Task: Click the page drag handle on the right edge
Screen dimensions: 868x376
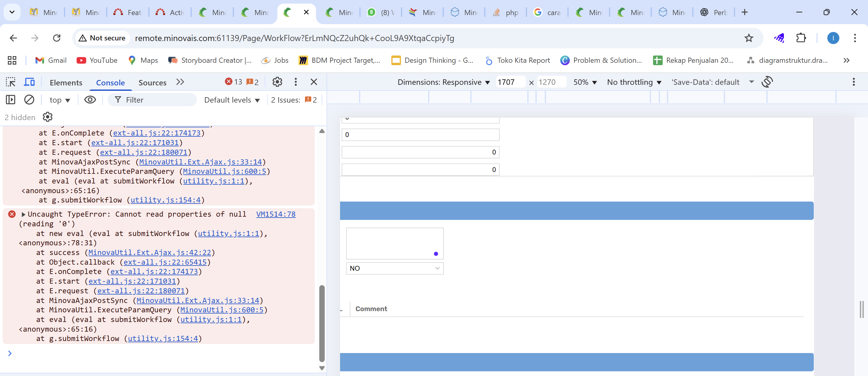Action: [x=862, y=309]
